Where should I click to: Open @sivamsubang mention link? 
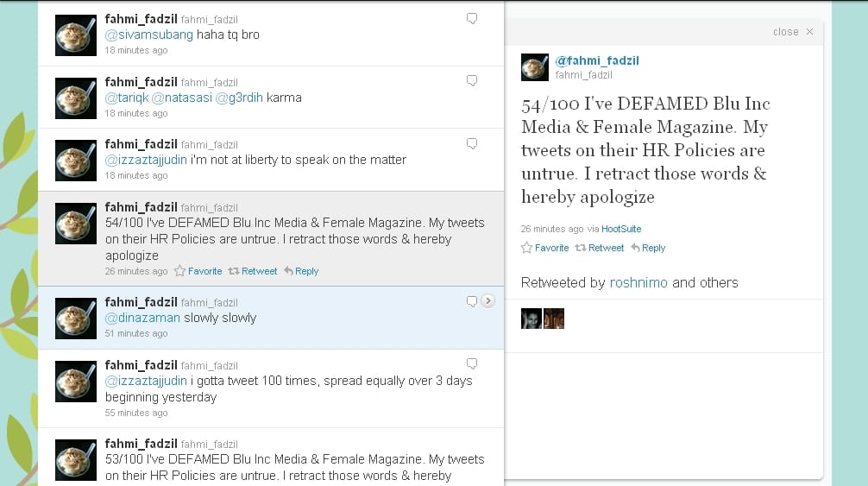149,35
